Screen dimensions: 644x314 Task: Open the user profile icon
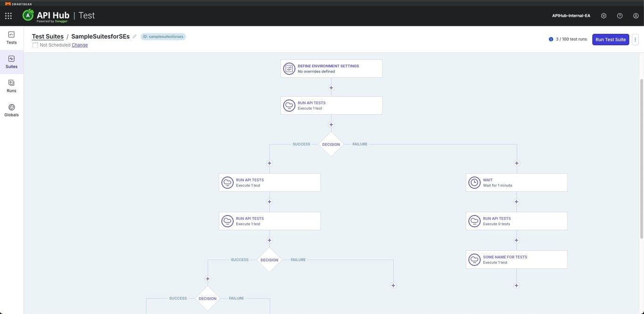636,16
